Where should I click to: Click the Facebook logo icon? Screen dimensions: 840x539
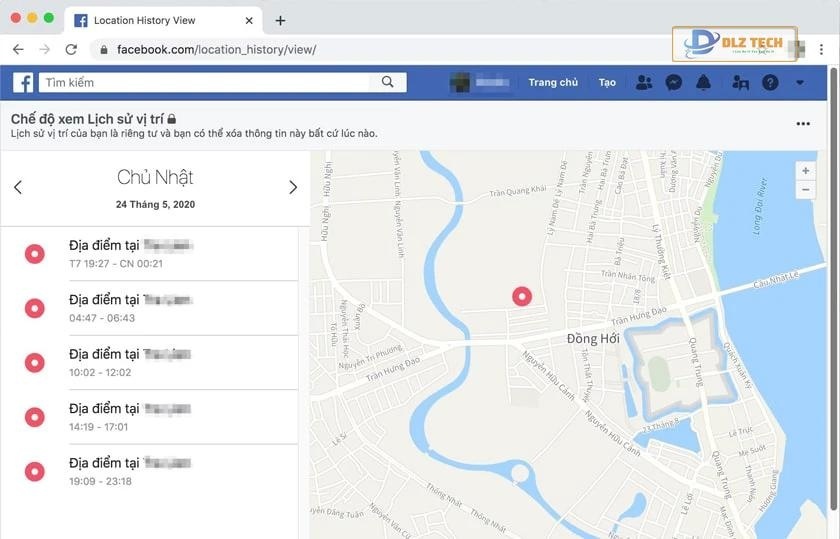point(23,83)
